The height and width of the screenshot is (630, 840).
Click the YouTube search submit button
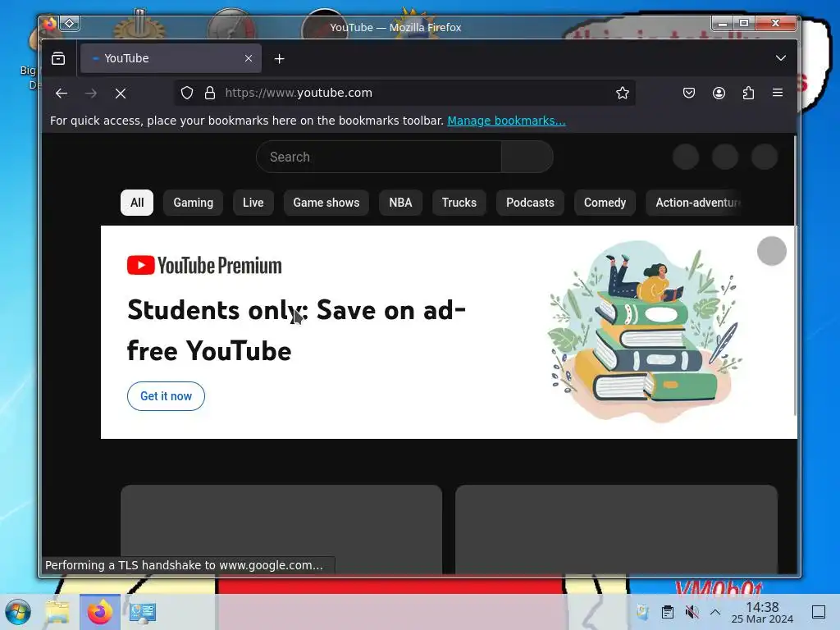[527, 157]
